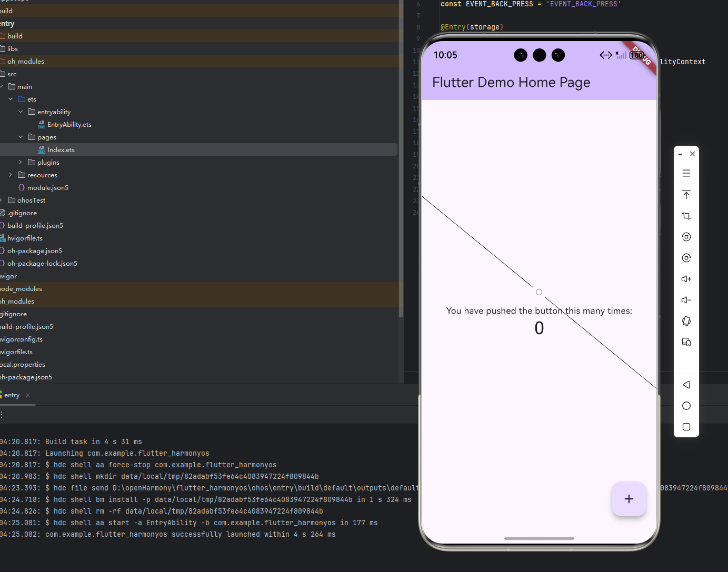Collapse the entryability folder chevron

[x=21, y=112]
